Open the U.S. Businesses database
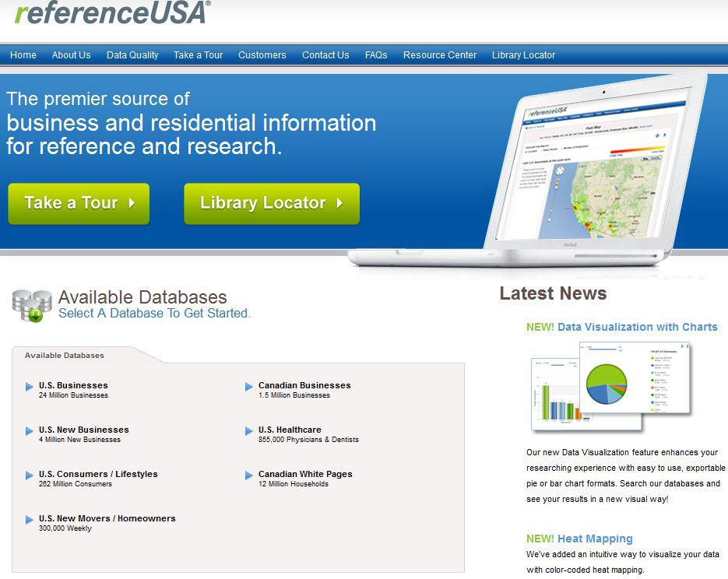Screen dimensions: 728x579 tap(72, 384)
